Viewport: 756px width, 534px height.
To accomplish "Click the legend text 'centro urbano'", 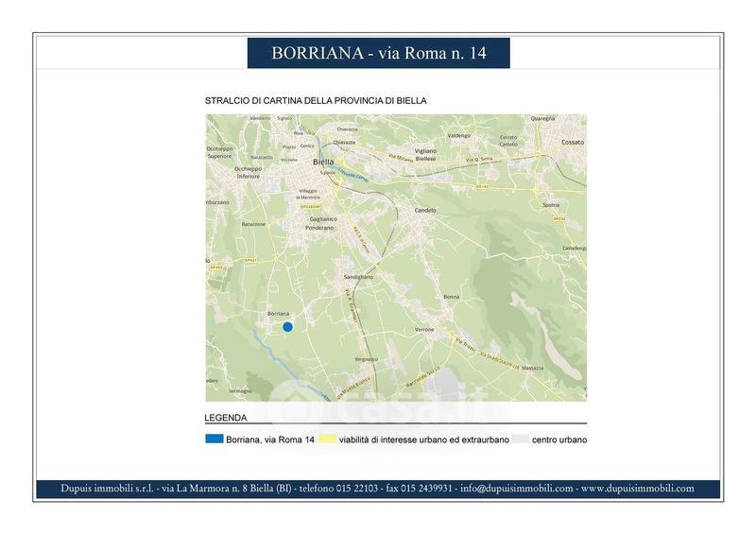I will pos(559,439).
